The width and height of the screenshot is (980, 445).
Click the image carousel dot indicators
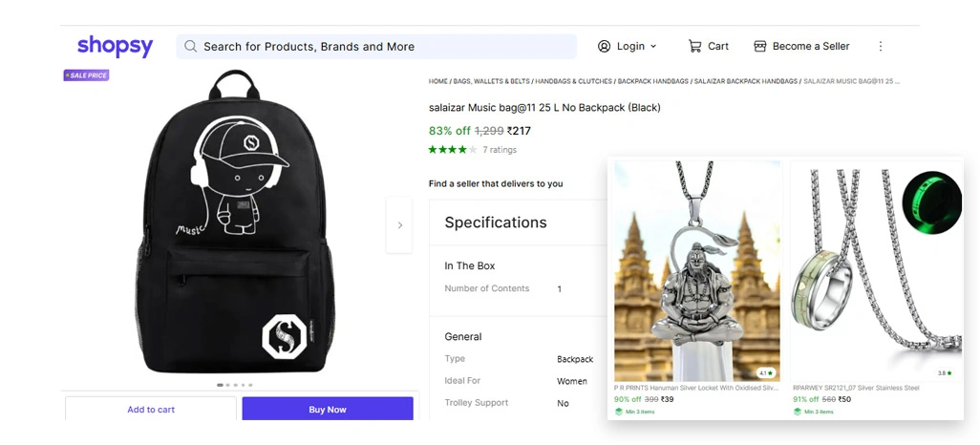click(x=236, y=385)
